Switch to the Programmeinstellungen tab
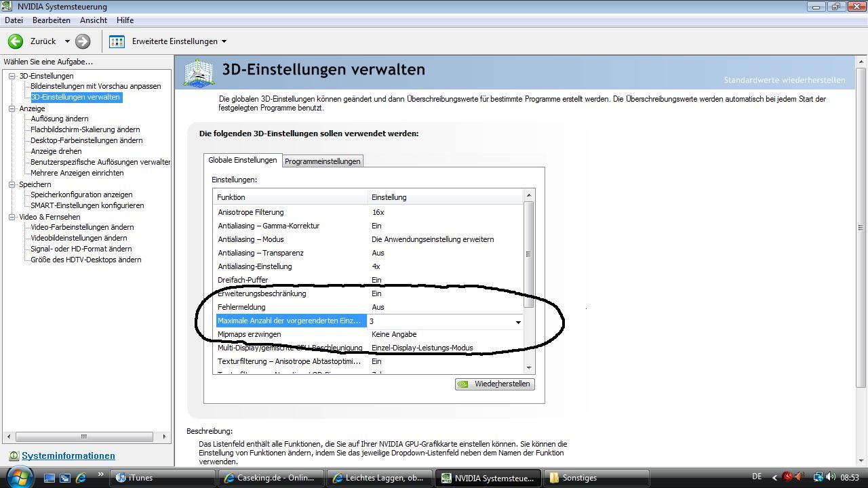The image size is (868, 488). pyautogui.click(x=323, y=161)
